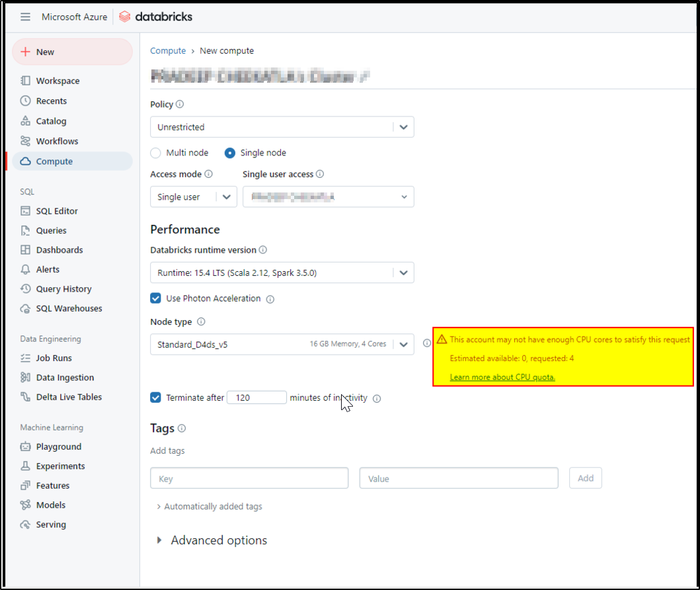Open the hamburger menu beside Microsoft Azure
Viewport: 700px width, 590px height.
25,17
